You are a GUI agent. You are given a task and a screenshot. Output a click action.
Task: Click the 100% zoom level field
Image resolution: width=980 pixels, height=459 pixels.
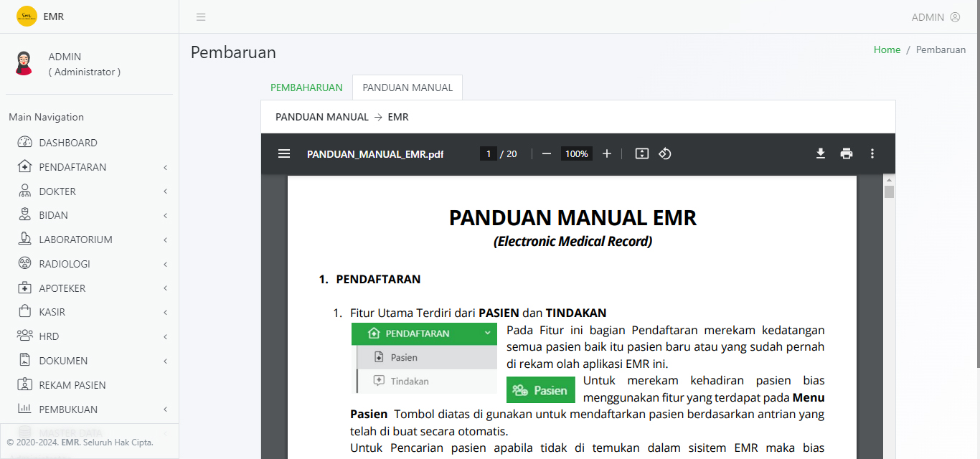coord(576,153)
